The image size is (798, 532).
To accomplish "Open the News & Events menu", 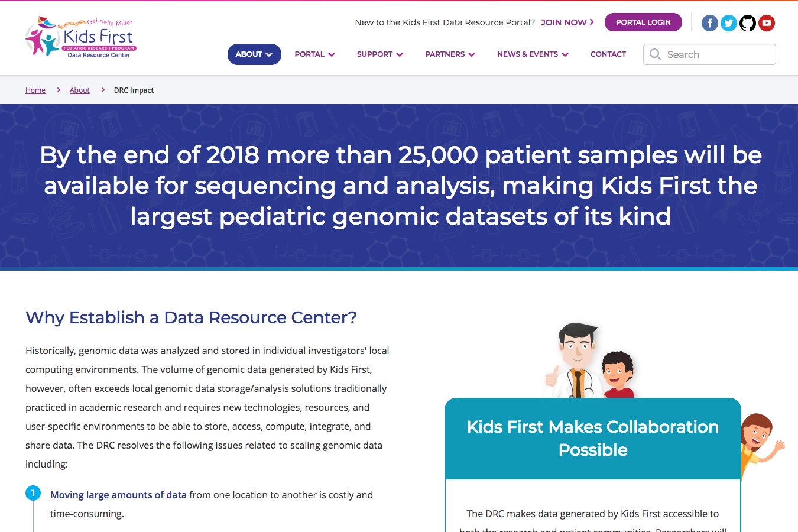I will click(533, 54).
